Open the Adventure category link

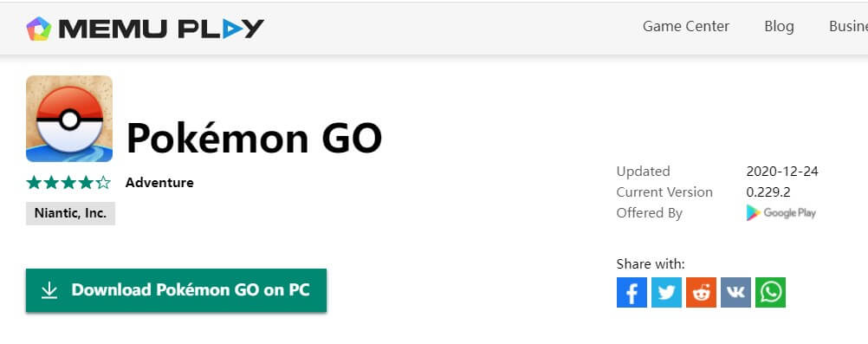point(159,183)
